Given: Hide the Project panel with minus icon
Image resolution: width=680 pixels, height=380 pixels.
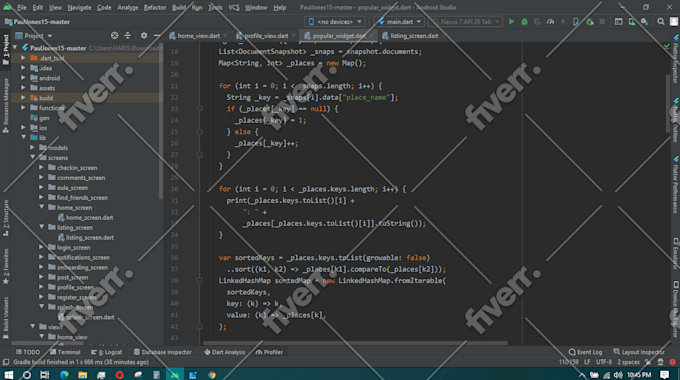Looking at the screenshot, I should coord(157,36).
